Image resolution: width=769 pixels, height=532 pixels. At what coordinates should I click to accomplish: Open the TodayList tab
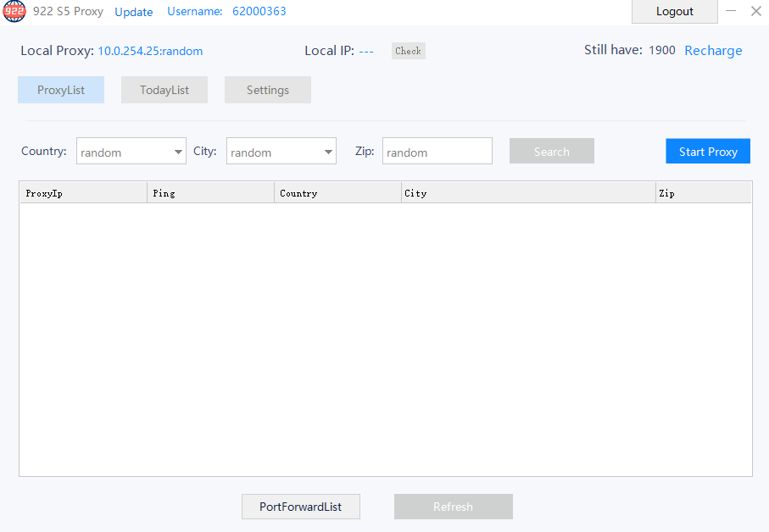click(164, 90)
